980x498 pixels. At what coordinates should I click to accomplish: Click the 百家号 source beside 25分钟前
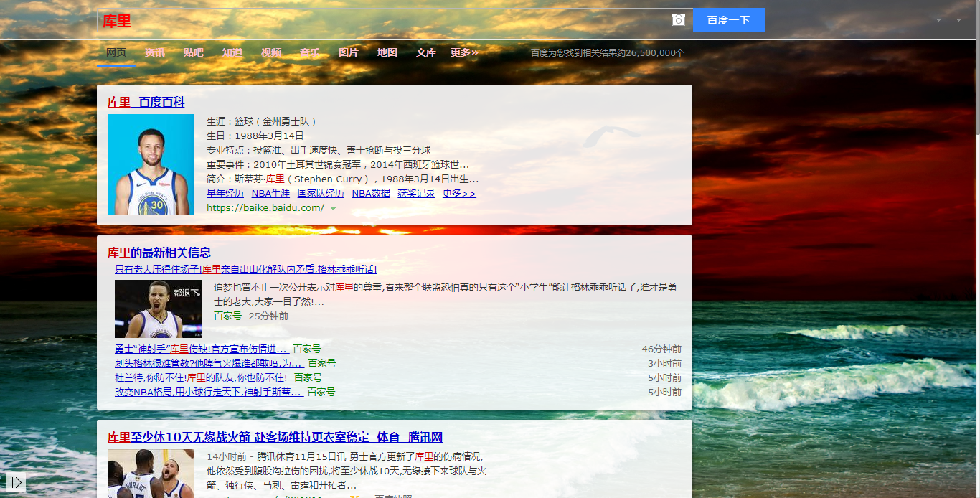[x=227, y=316]
